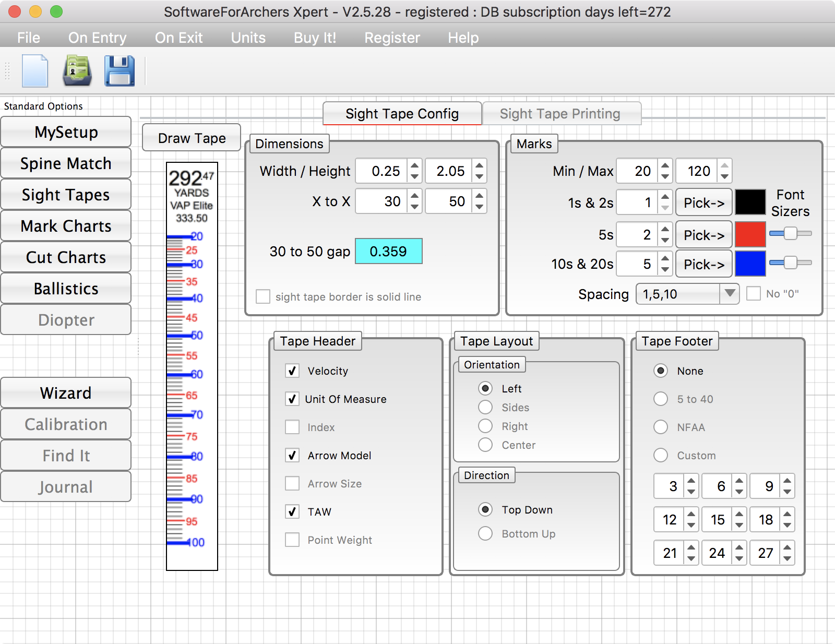The image size is (835, 644).
Task: Toggle the Arrow Model checkbox
Action: [292, 456]
